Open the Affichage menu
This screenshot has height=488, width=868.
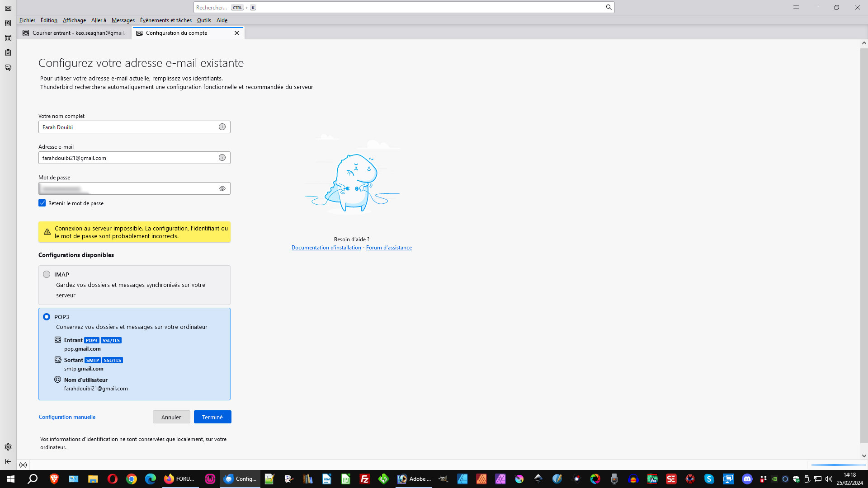(74, 20)
